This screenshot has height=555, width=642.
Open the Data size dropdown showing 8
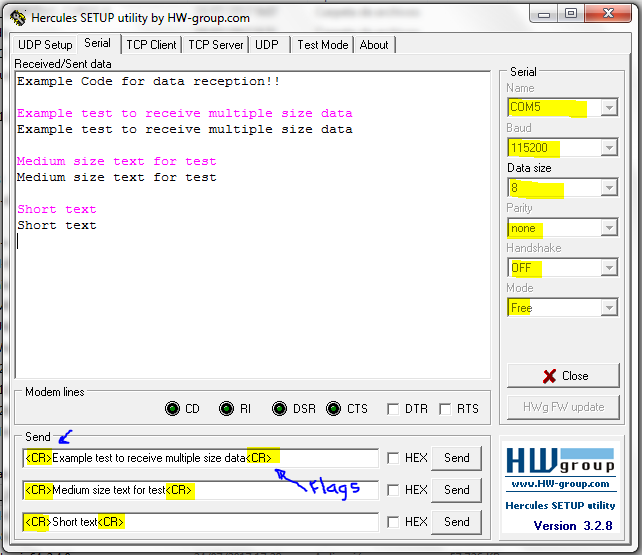609,188
